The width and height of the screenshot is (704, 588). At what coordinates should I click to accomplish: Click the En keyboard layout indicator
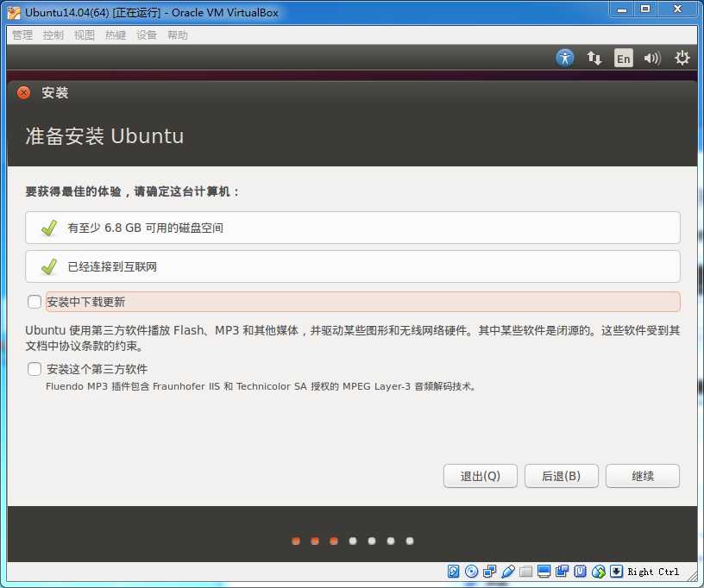pos(623,58)
